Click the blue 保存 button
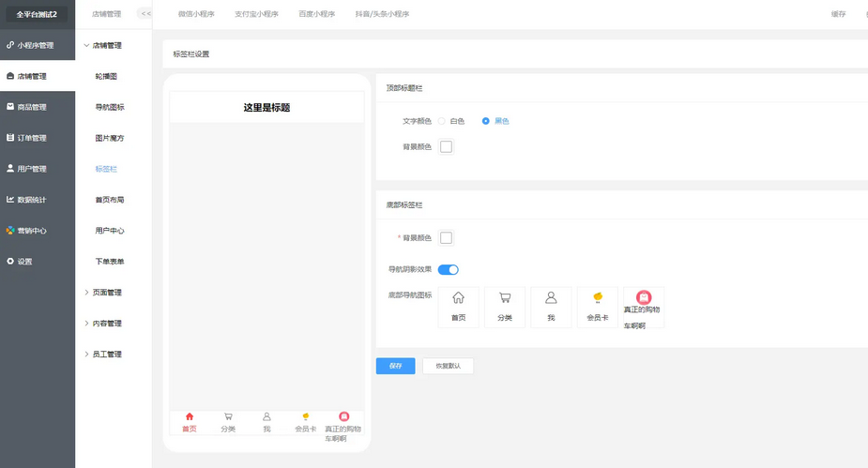This screenshot has width=868, height=468. pyautogui.click(x=395, y=366)
